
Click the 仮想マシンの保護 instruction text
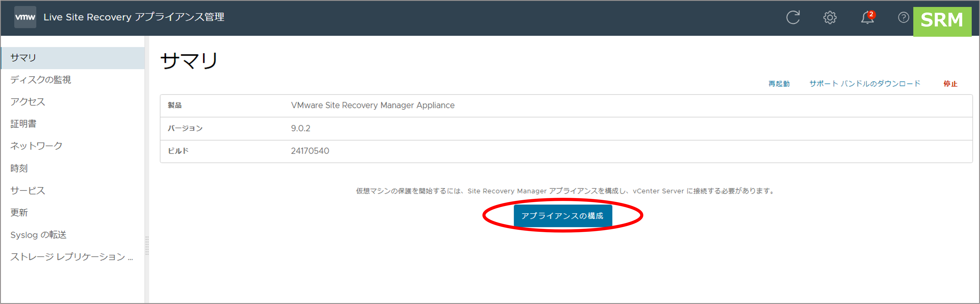(x=565, y=191)
